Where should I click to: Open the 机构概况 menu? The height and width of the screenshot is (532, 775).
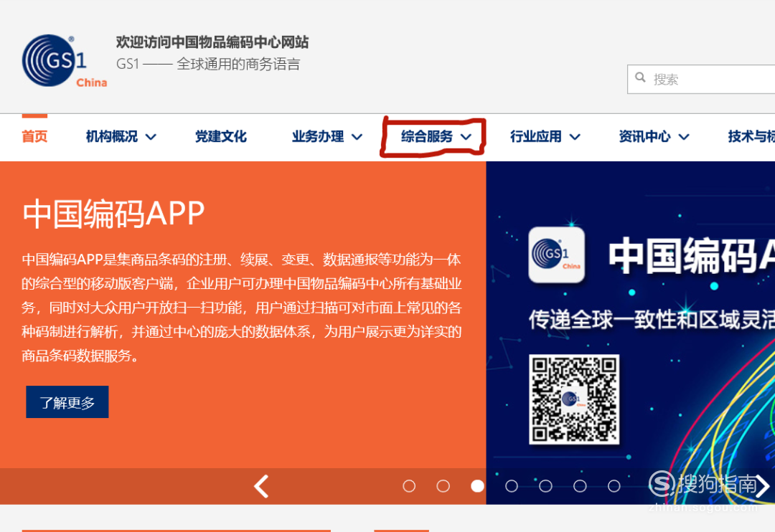click(x=112, y=136)
